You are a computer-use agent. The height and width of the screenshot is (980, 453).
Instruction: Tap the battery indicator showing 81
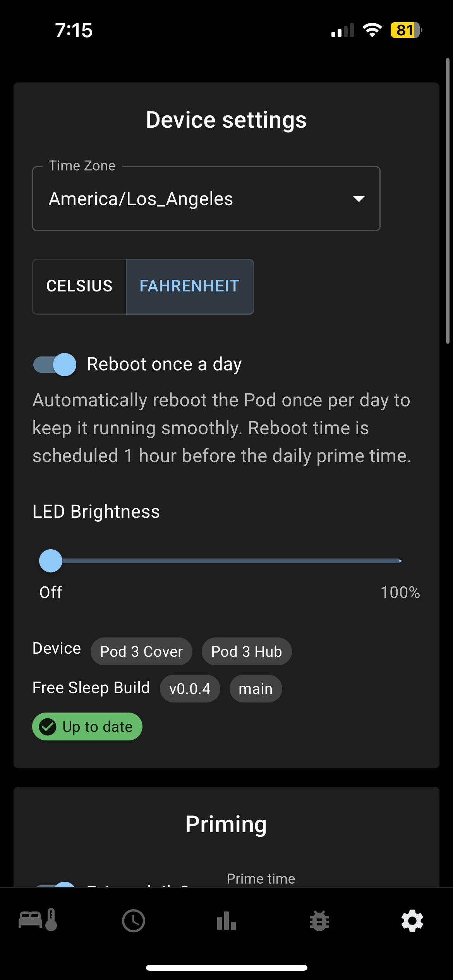click(407, 30)
